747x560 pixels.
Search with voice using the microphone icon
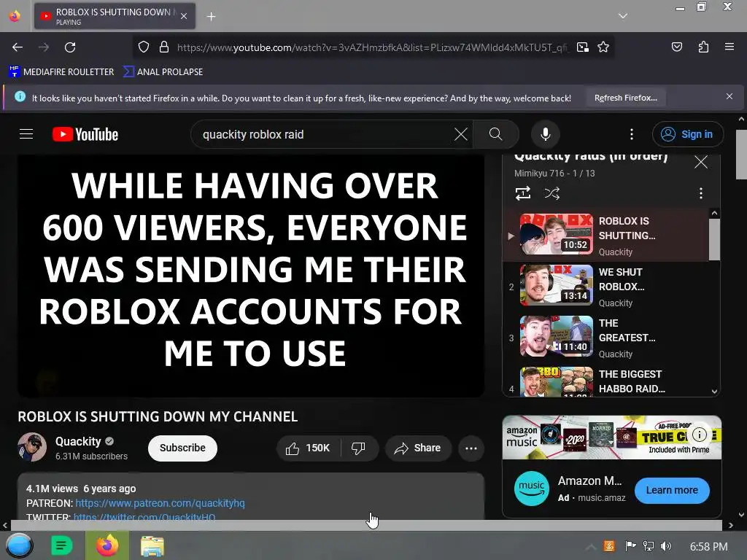(546, 134)
